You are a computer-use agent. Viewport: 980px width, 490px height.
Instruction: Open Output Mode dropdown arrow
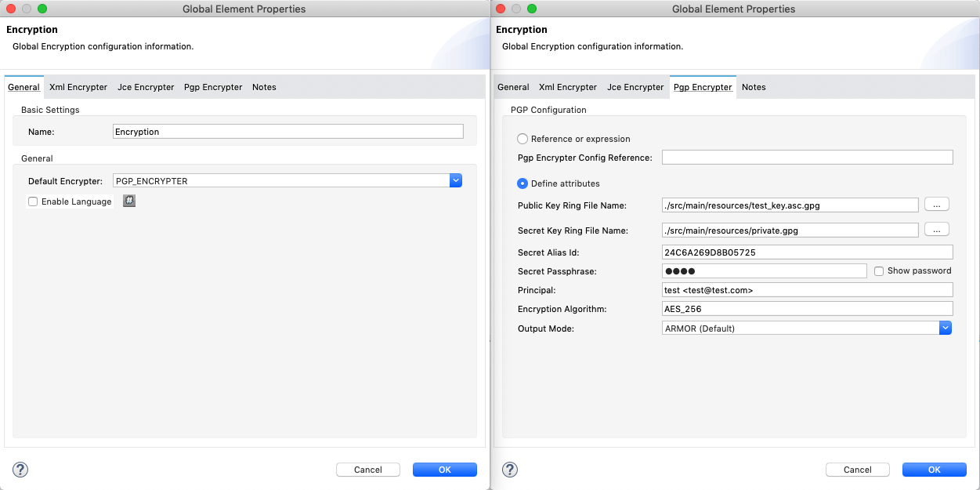pyautogui.click(x=946, y=328)
